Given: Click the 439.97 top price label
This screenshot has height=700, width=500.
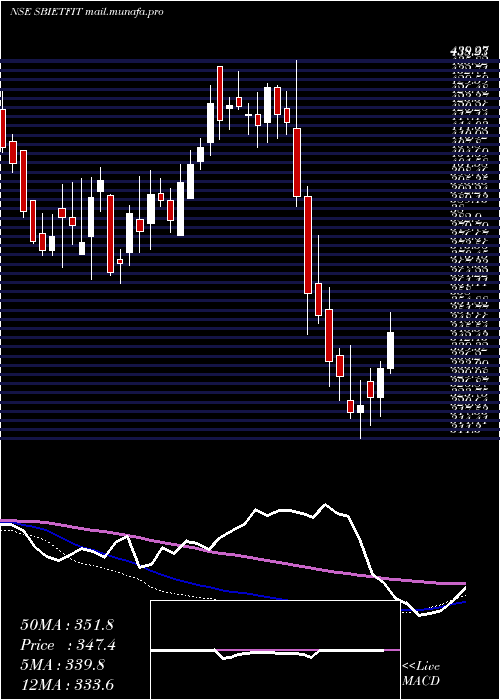Looking at the screenshot, I should point(468,52).
